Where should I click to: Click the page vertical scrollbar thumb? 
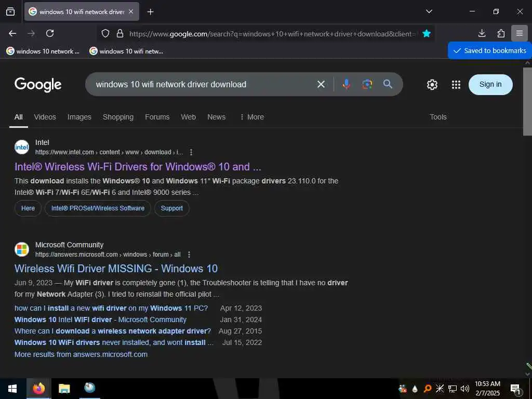click(x=527, y=101)
